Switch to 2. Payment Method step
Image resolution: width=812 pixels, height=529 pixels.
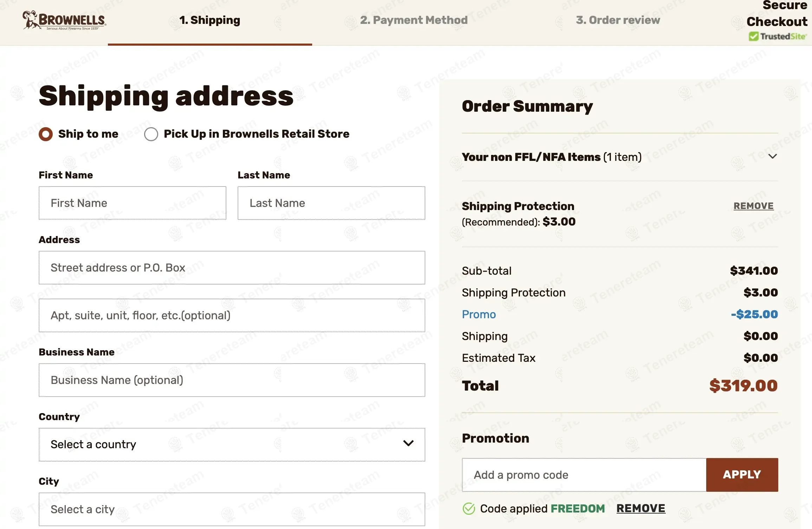point(414,20)
